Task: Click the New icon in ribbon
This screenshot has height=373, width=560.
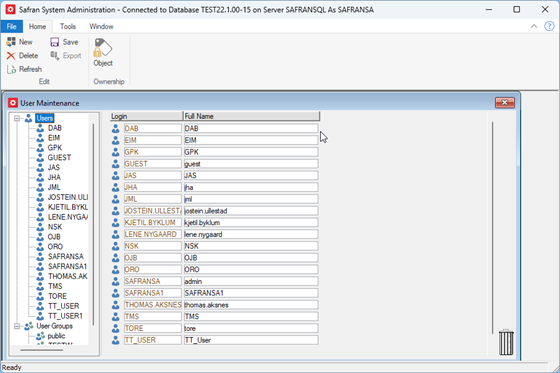Action: pos(11,42)
